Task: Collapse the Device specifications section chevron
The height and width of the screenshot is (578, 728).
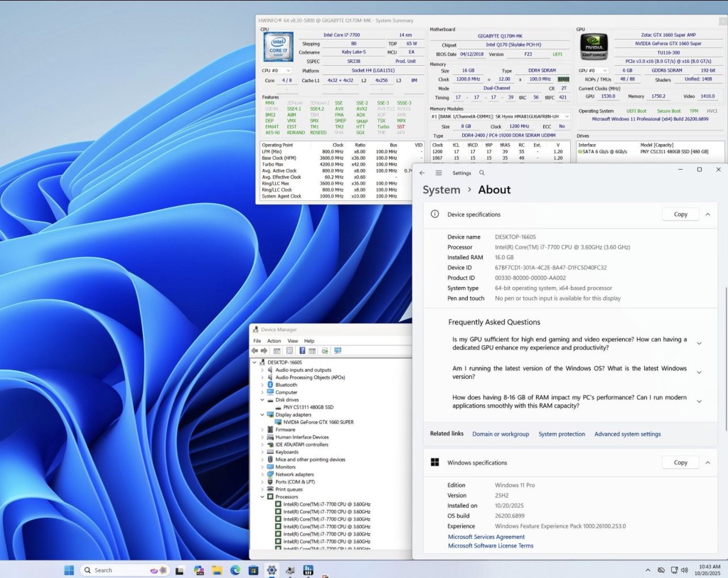Action: [x=708, y=214]
